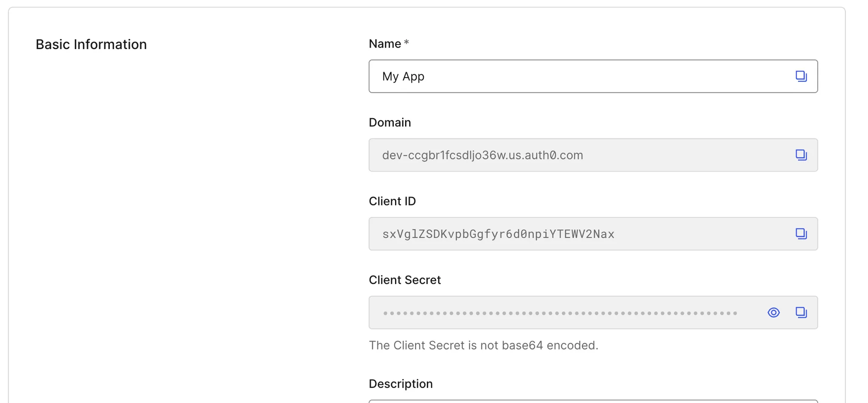Click the base64 encoding note text
868x403 pixels.
tap(483, 345)
